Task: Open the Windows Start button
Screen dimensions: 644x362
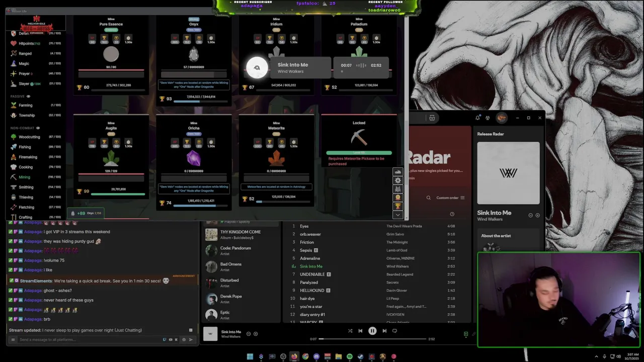Action: pos(250,356)
